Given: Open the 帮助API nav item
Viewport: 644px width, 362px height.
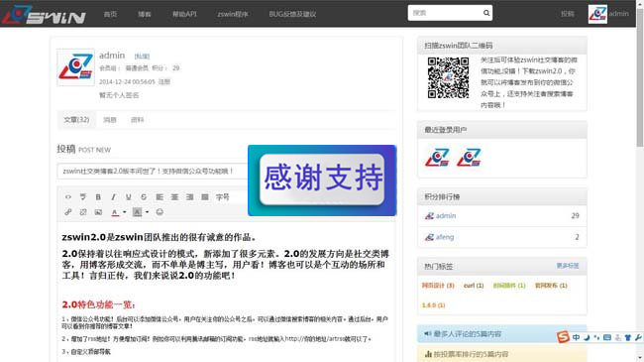Looking at the screenshot, I should click(x=184, y=14).
